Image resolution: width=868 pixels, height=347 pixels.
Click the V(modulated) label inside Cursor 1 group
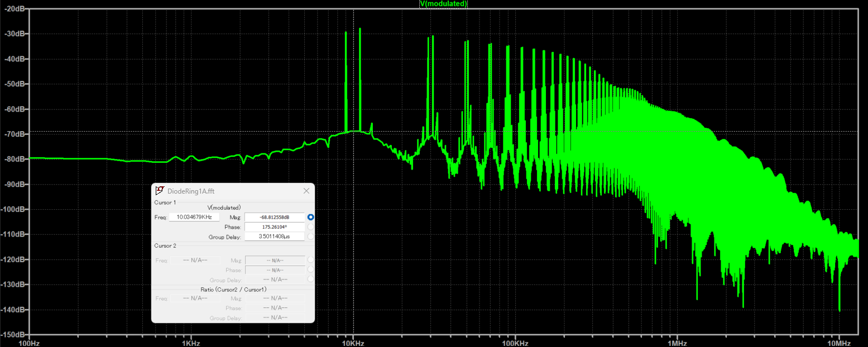[224, 208]
